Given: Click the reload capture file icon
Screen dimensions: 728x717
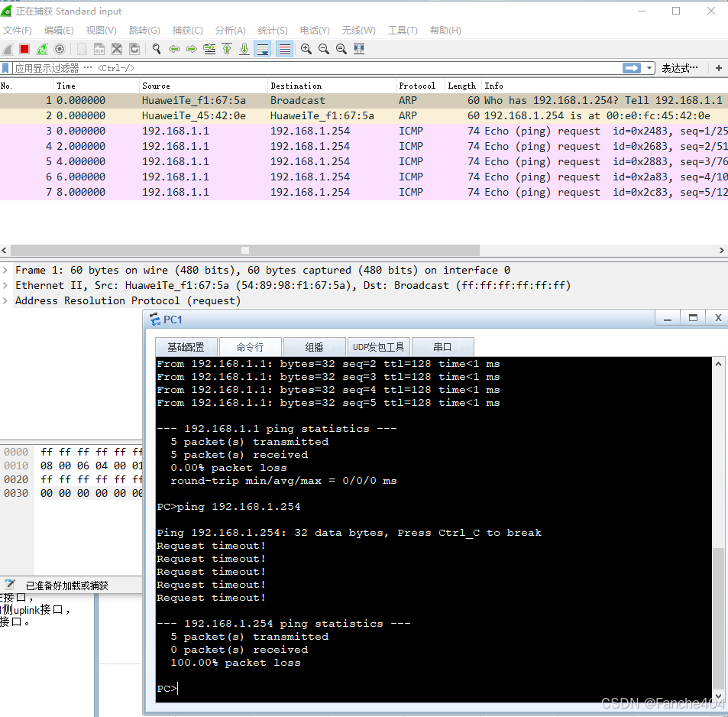Looking at the screenshot, I should (134, 49).
